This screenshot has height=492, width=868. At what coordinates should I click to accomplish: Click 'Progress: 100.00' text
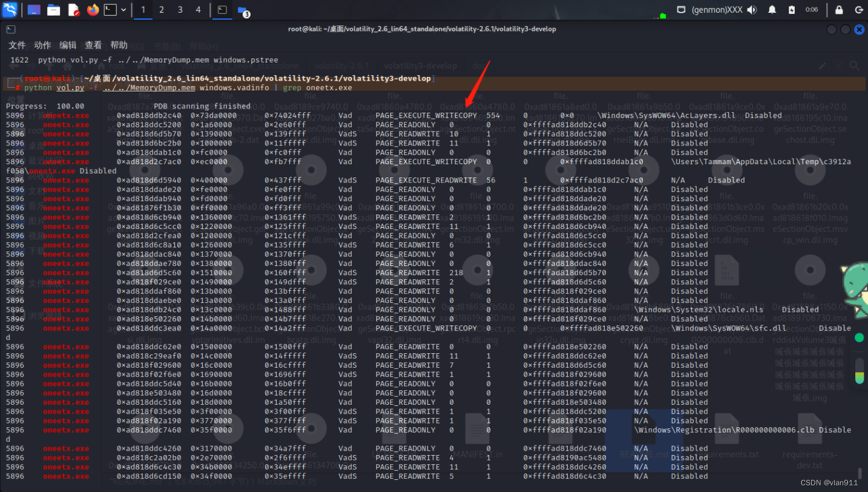pyautogui.click(x=45, y=106)
